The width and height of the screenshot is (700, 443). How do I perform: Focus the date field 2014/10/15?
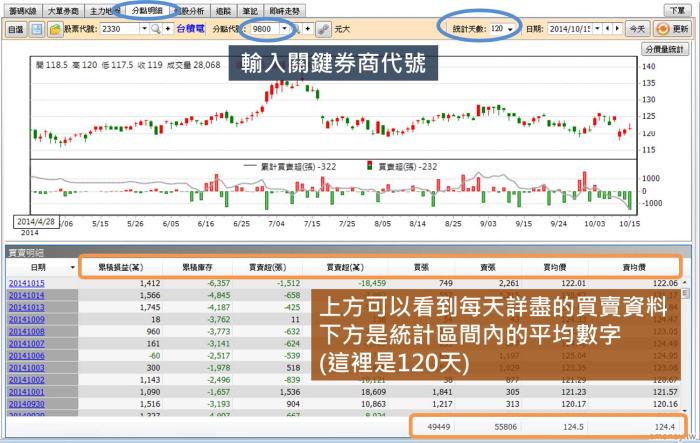570,29
